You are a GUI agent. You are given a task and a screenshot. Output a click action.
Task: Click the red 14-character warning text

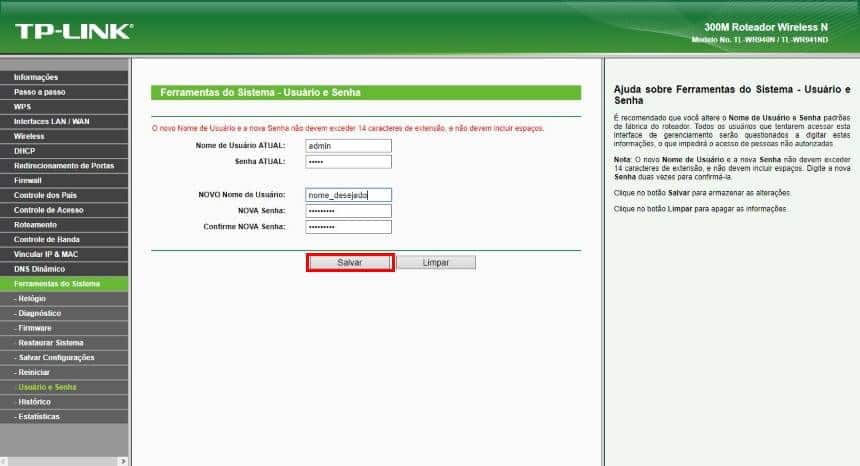(x=348, y=128)
